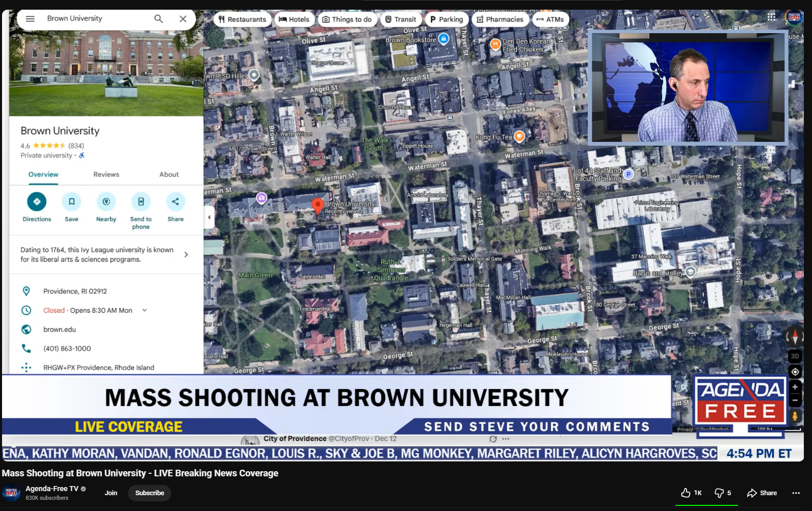The width and height of the screenshot is (812, 511).
Task: Click the Directions icon button
Action: pyautogui.click(x=37, y=202)
